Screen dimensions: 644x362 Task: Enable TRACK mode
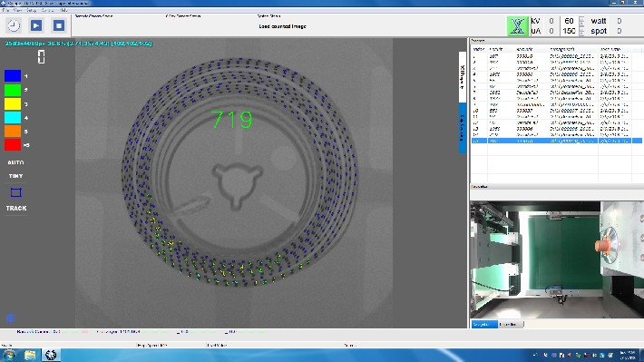pyautogui.click(x=16, y=209)
